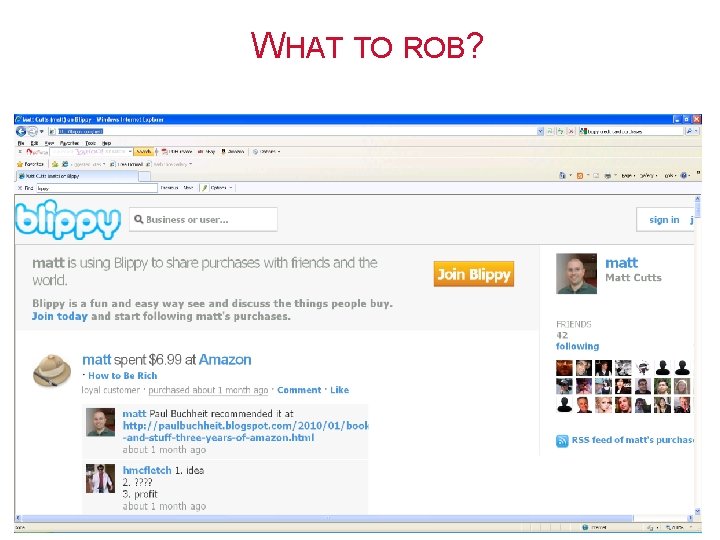
Task: Open the Favorites star button
Action: (x=30, y=164)
